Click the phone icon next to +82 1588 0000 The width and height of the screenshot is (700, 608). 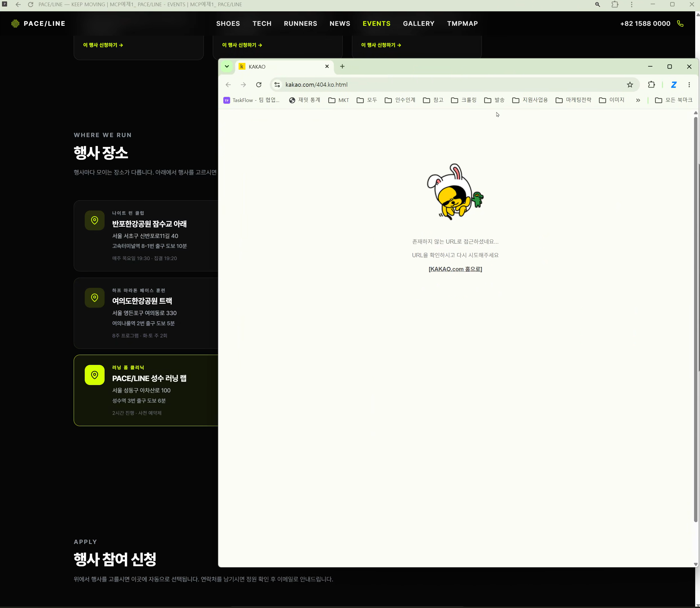tap(680, 24)
